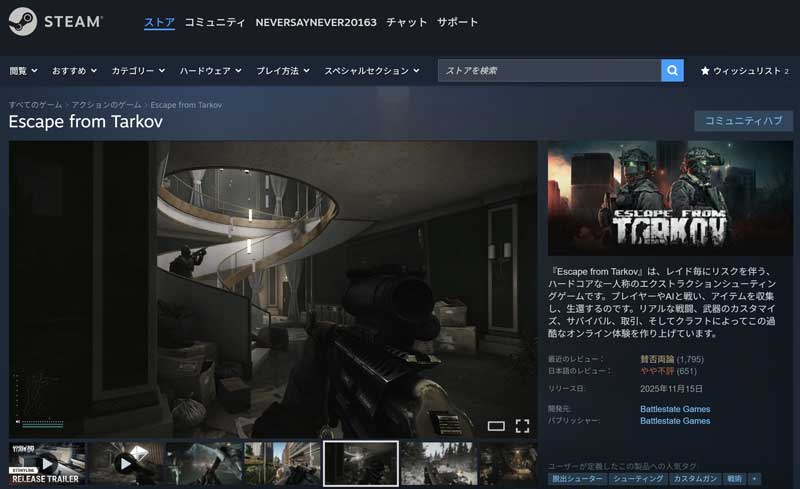This screenshot has height=489, width=800.
Task: Click the Steam logo icon
Action: tap(22, 21)
